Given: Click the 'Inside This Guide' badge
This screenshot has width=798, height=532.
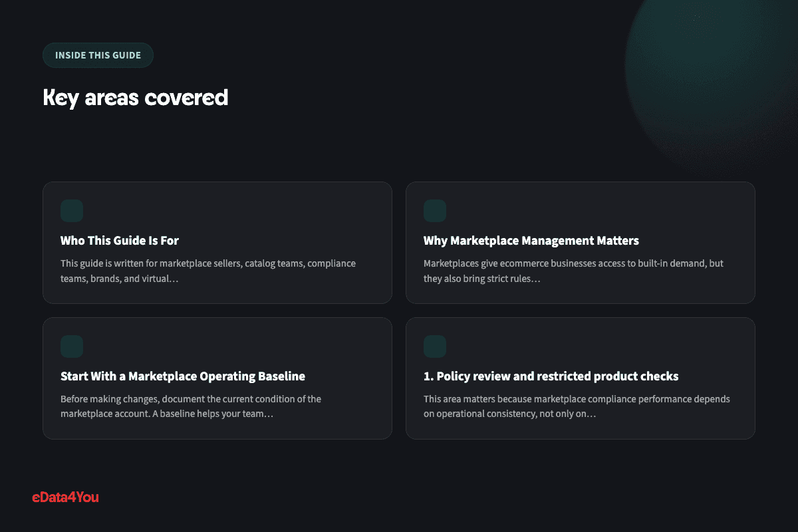Looking at the screenshot, I should pyautogui.click(x=98, y=55).
